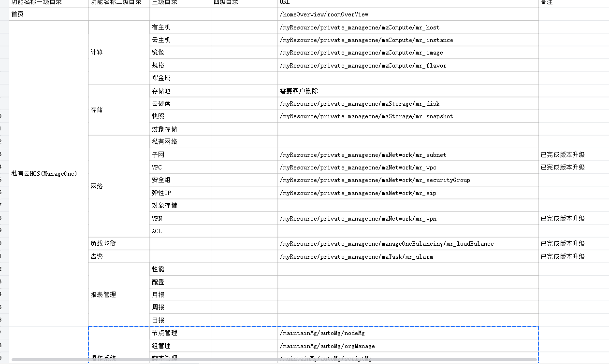Click the 裸金属 cell
The image size is (609, 364).
pos(180,78)
